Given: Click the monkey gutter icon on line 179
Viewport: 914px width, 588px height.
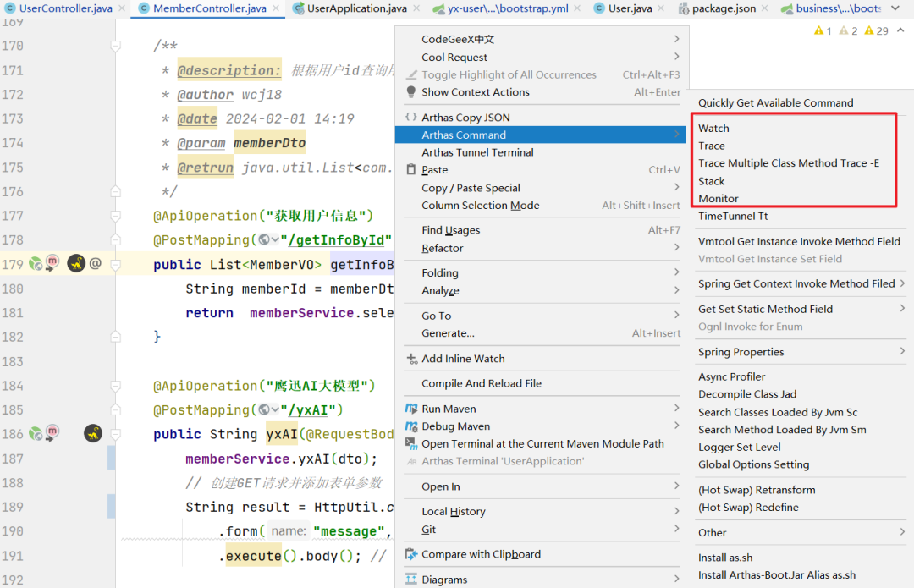Looking at the screenshot, I should coord(76,264).
